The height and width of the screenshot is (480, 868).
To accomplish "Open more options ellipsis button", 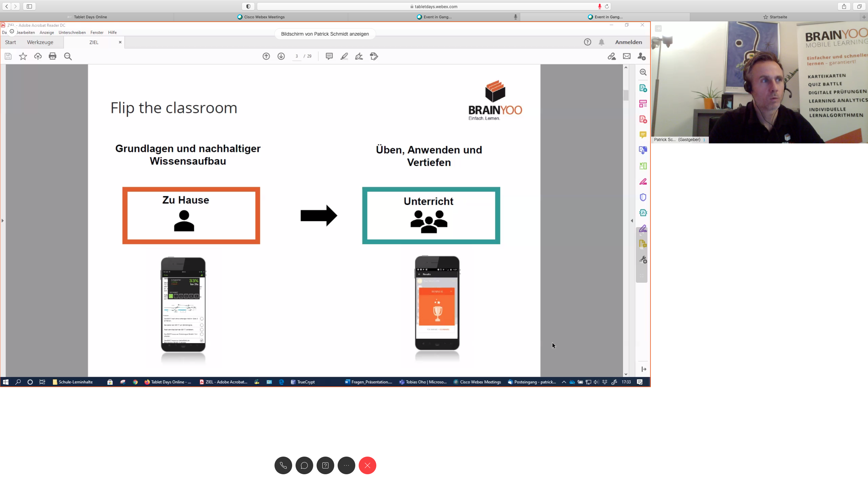I will click(x=346, y=465).
